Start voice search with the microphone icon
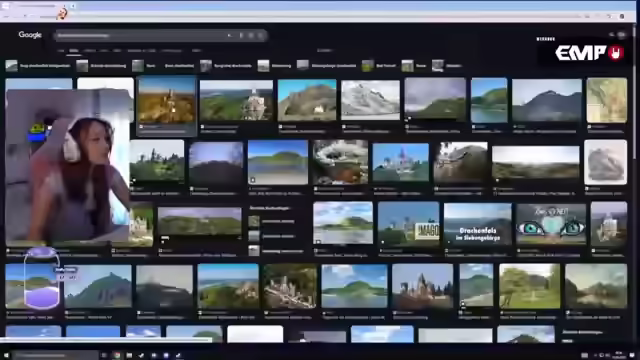This screenshot has height=360, width=640. click(x=242, y=36)
